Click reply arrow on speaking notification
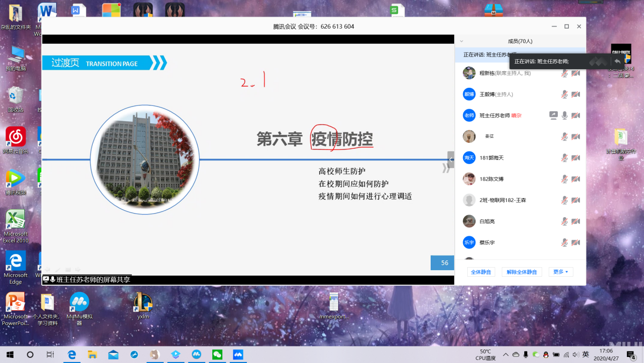Screen dimensions: 644x363 pyautogui.click(x=617, y=61)
